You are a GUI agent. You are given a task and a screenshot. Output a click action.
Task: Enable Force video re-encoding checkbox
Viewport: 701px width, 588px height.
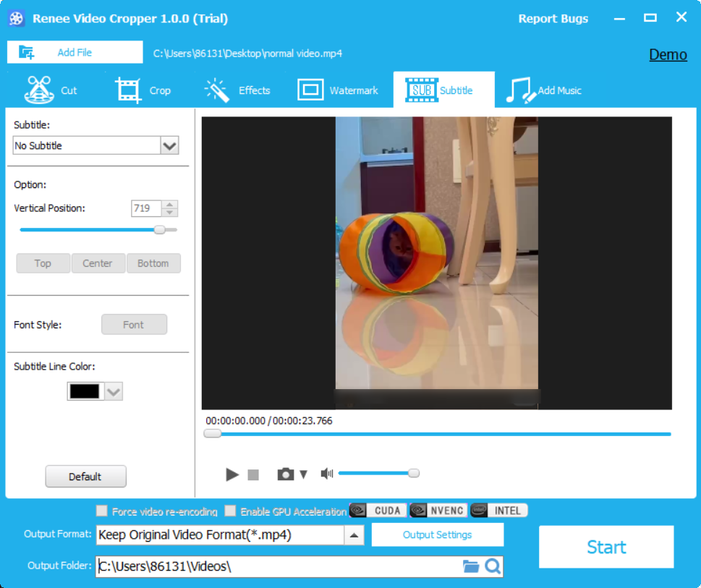[102, 511]
